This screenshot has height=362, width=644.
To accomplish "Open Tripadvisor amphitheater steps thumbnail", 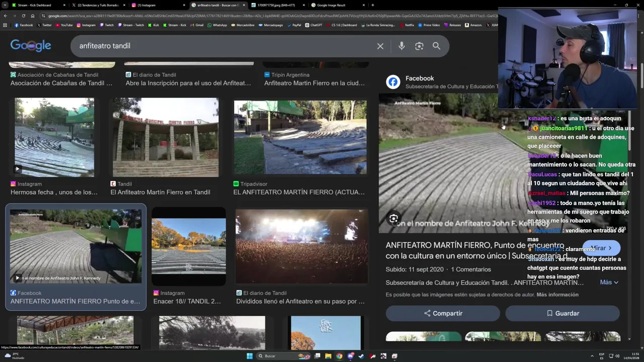I will point(300,137).
